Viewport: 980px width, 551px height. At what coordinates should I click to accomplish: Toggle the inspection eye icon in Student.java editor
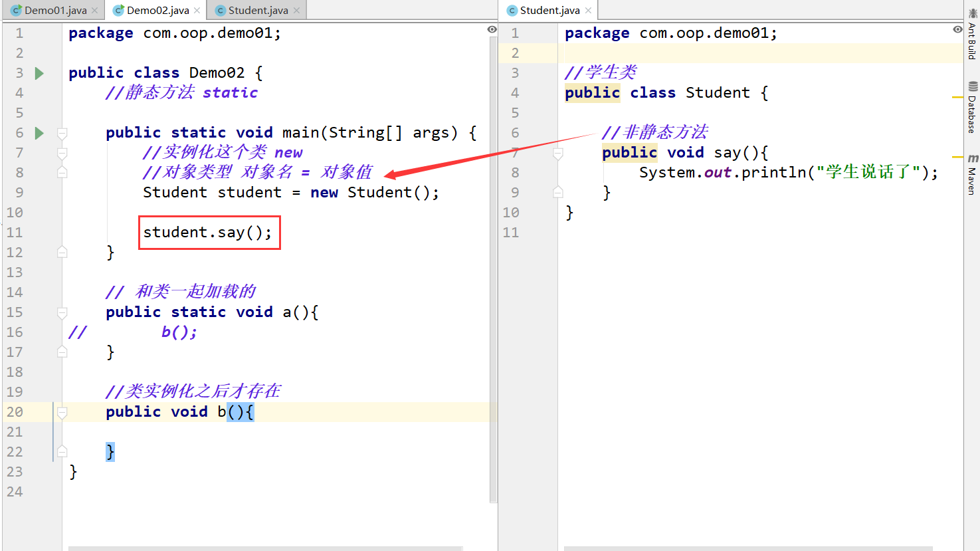[x=957, y=29]
